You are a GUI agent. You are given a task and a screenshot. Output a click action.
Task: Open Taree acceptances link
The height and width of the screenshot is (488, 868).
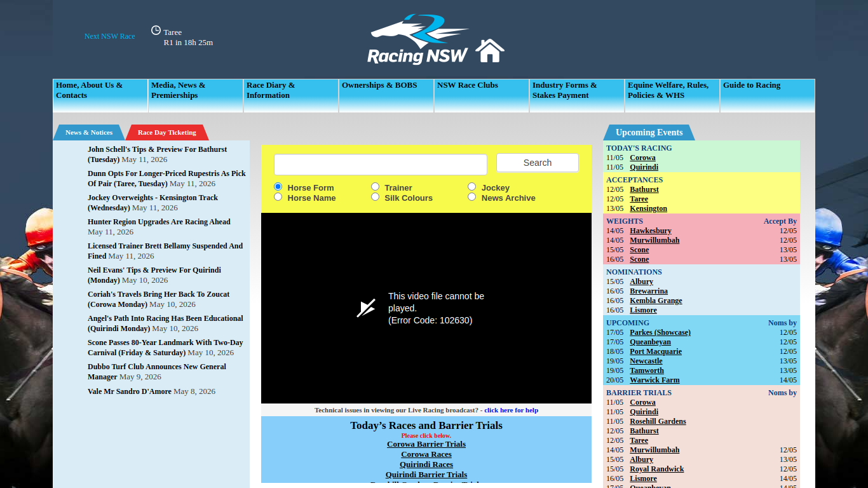(x=639, y=199)
